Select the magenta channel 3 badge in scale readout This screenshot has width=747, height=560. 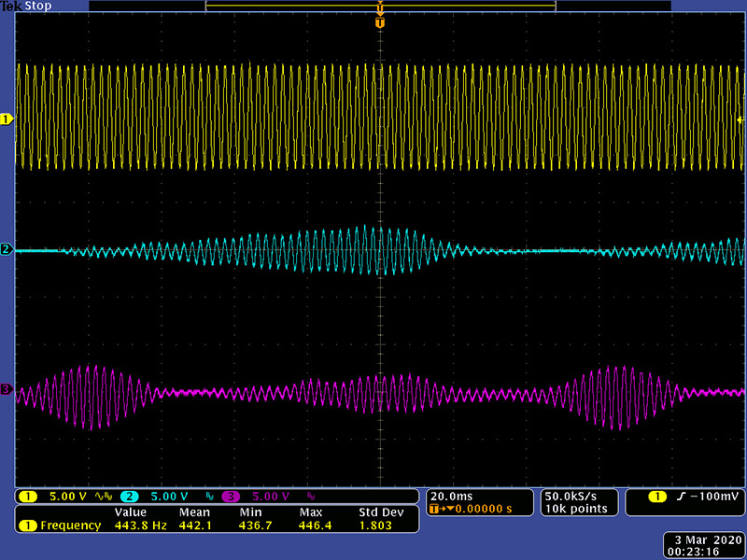231,496
